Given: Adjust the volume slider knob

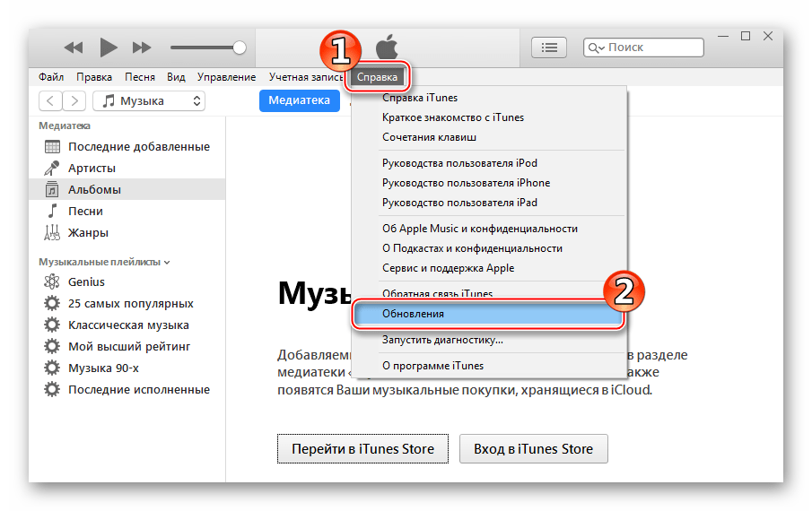Looking at the screenshot, I should click(x=240, y=48).
